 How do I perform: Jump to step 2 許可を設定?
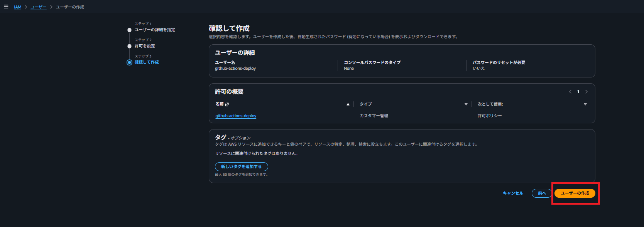[x=145, y=46]
